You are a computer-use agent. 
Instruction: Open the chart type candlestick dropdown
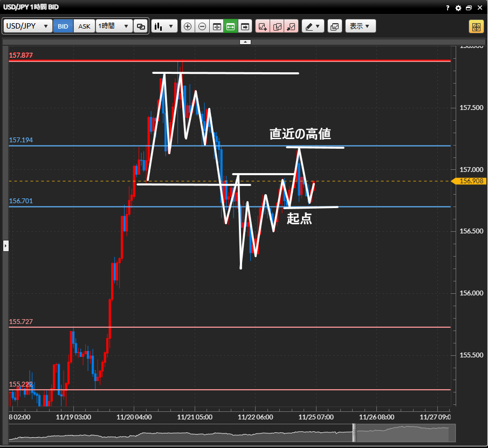(164, 26)
